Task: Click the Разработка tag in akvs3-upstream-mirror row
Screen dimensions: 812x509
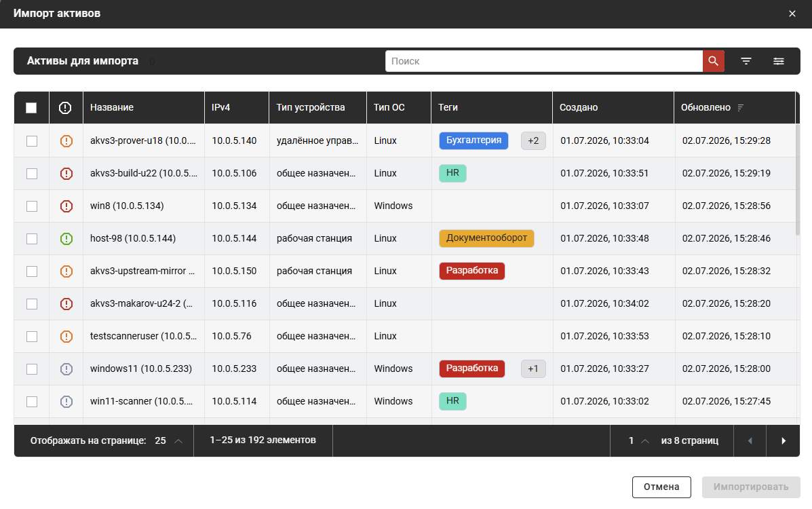Action: (x=471, y=271)
